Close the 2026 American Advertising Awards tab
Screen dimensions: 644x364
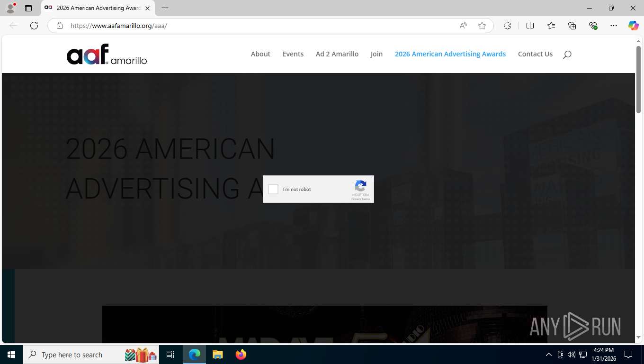coord(147,8)
